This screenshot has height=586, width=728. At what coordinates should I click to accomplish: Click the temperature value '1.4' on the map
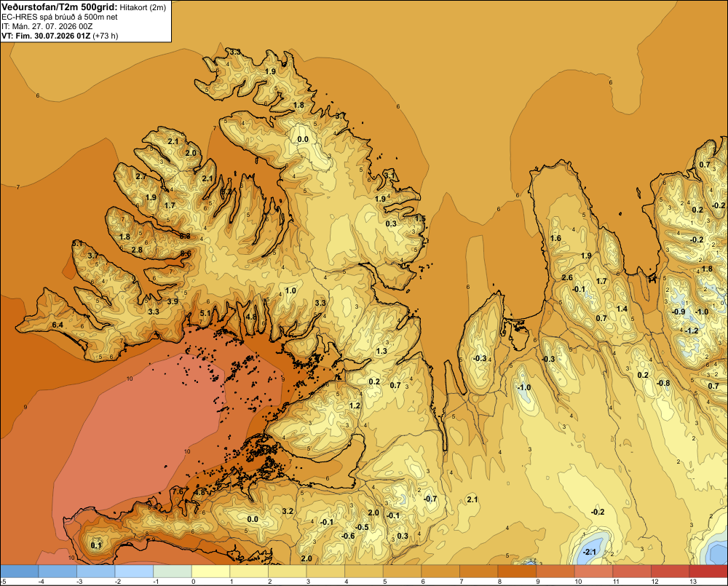(622, 309)
